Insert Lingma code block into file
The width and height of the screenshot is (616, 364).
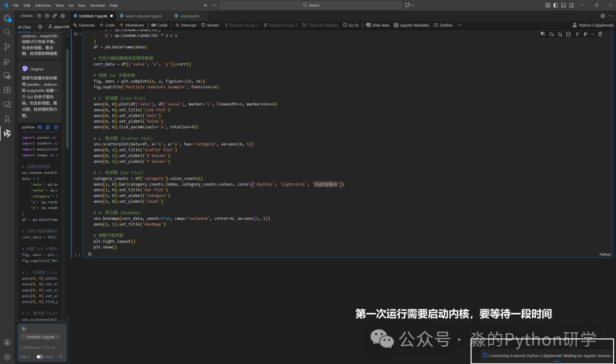tap(40, 127)
